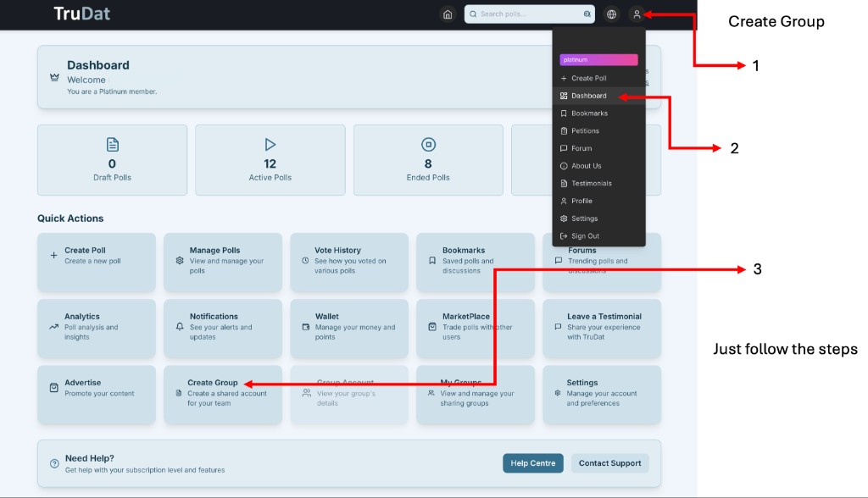Click the shopping bag icon on MarketPlace card
Screen dimensions: 868x498
coord(432,326)
